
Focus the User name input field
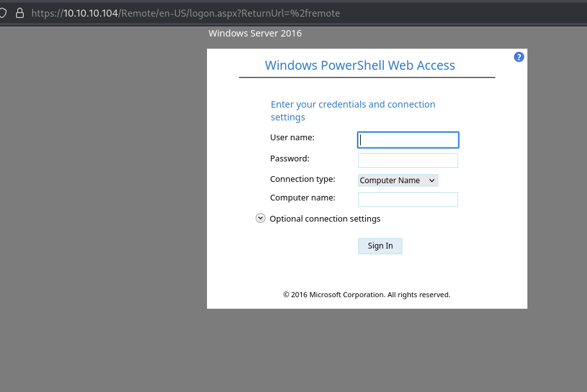point(408,140)
